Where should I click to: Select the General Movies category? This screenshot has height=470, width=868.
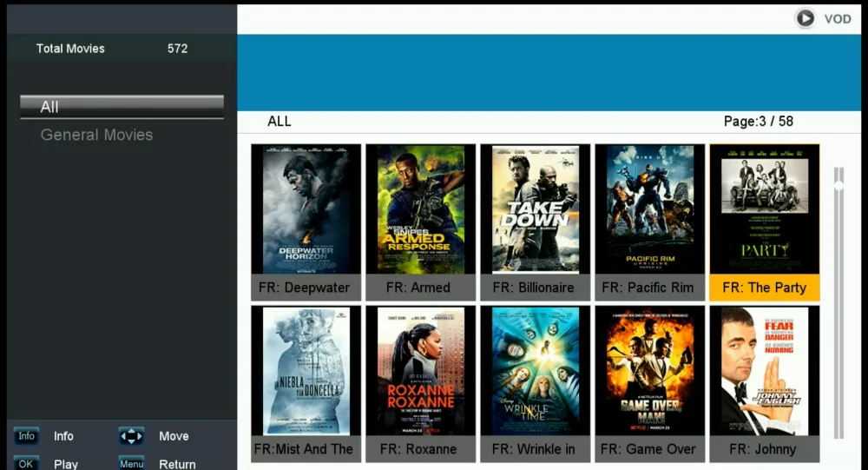[x=96, y=135]
